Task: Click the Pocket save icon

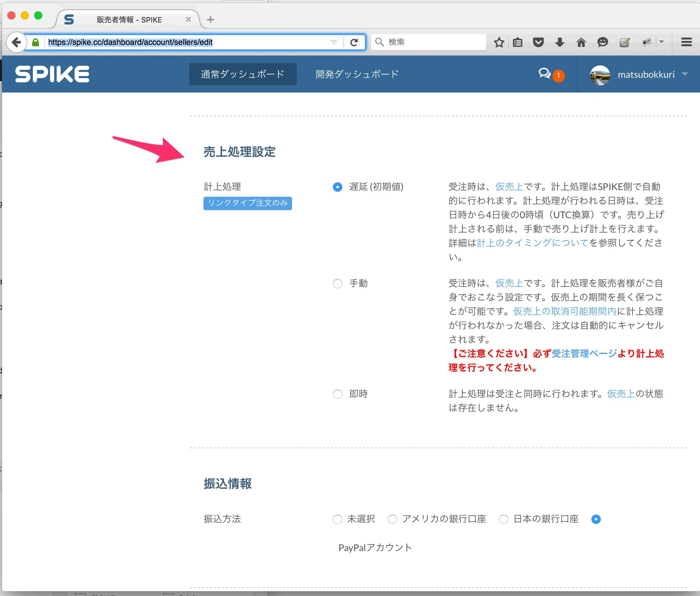Action: tap(538, 42)
